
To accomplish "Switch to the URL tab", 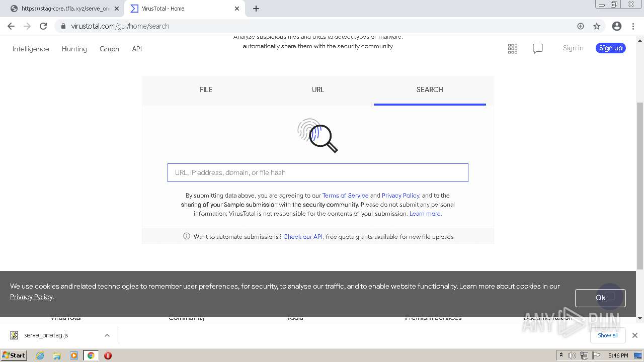I will 318,90.
